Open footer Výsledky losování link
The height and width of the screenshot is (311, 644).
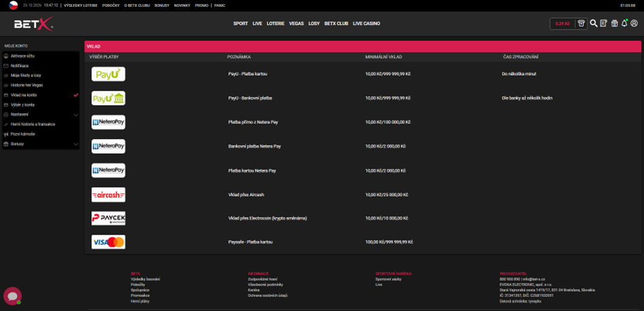click(145, 279)
